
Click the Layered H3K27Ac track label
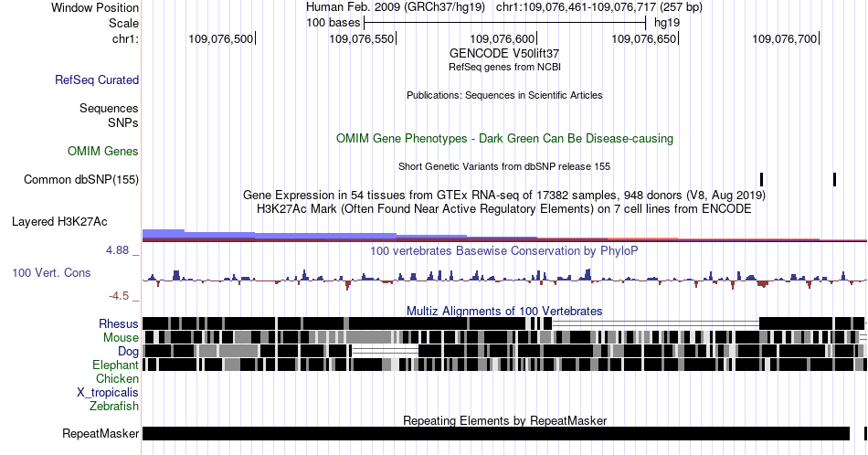pos(59,221)
